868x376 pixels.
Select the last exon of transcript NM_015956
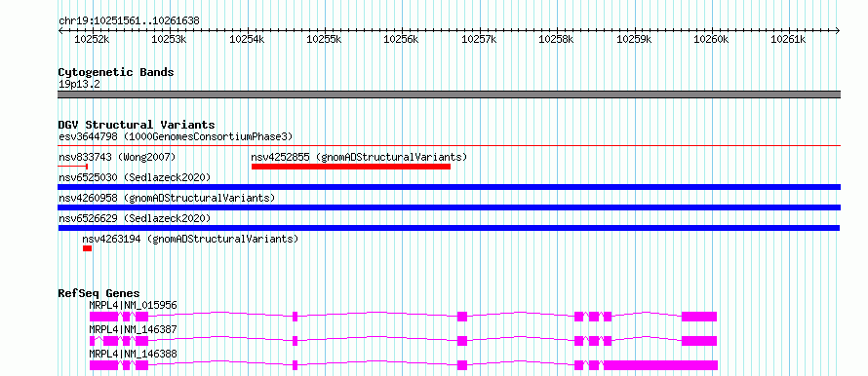(699, 317)
